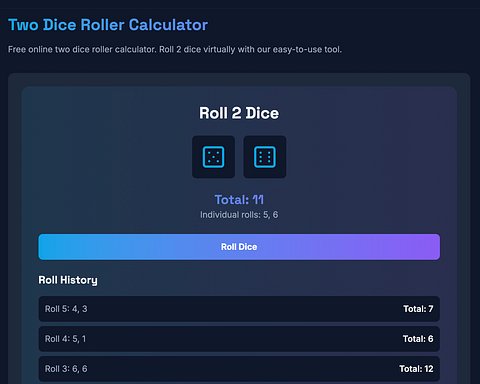Click 'Total: 7' in the Roll 5 row
This screenshot has width=480, height=384.
(x=418, y=309)
